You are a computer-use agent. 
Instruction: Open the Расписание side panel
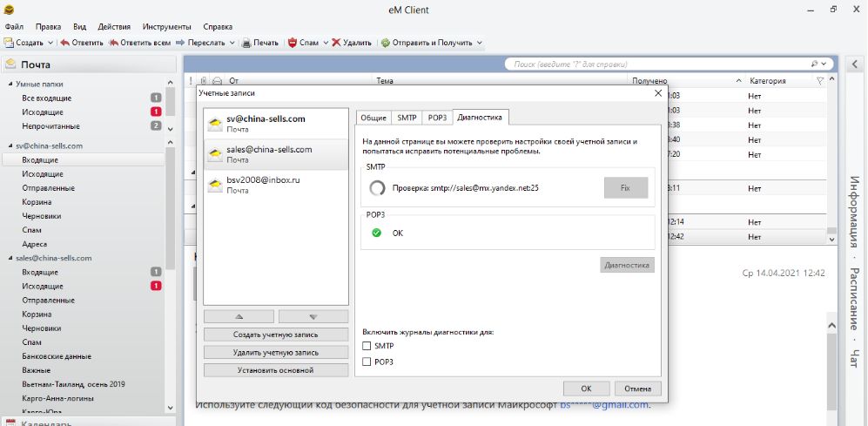coord(856,300)
